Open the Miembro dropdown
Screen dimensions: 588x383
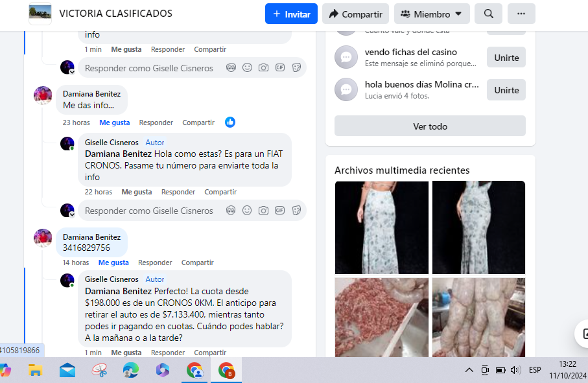[x=432, y=14]
